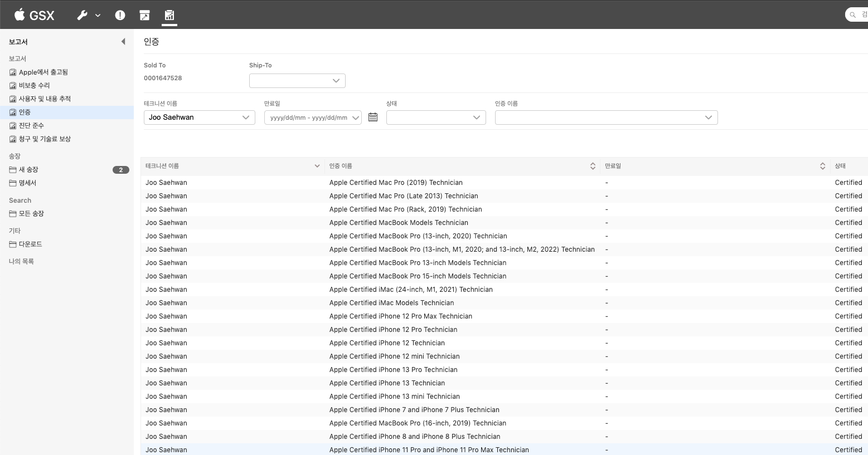868x455 pixels.
Task: Sort by 만료일 column arrows
Action: [x=822, y=166]
